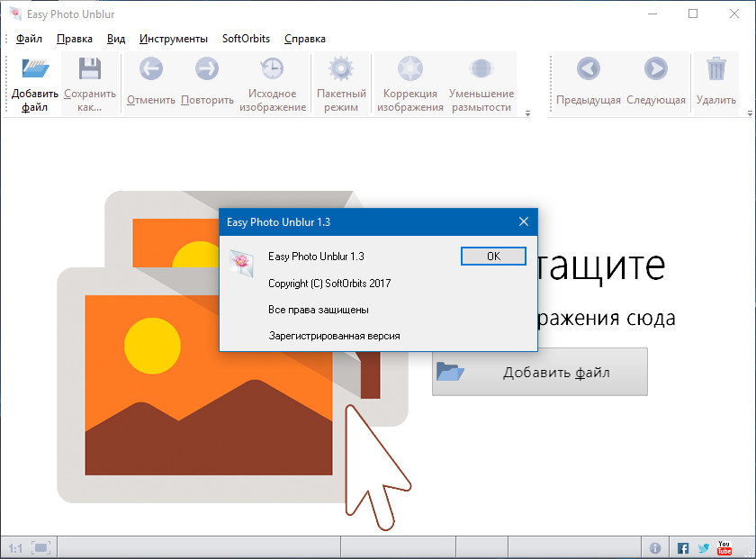Open the Справка menu
This screenshot has width=756, height=559.
coord(304,39)
